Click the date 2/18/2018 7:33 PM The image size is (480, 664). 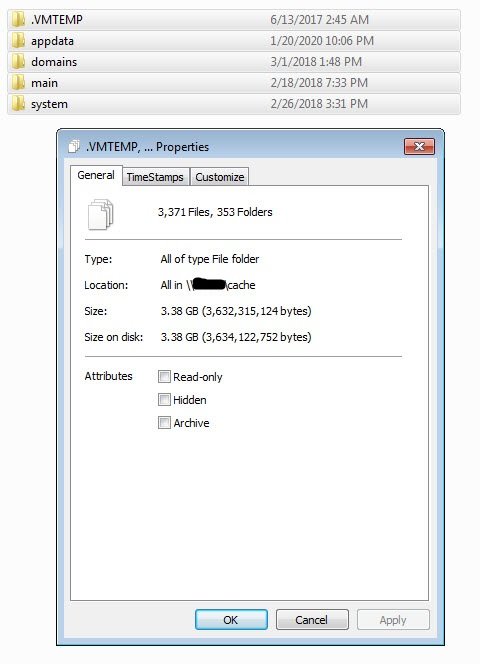(319, 83)
